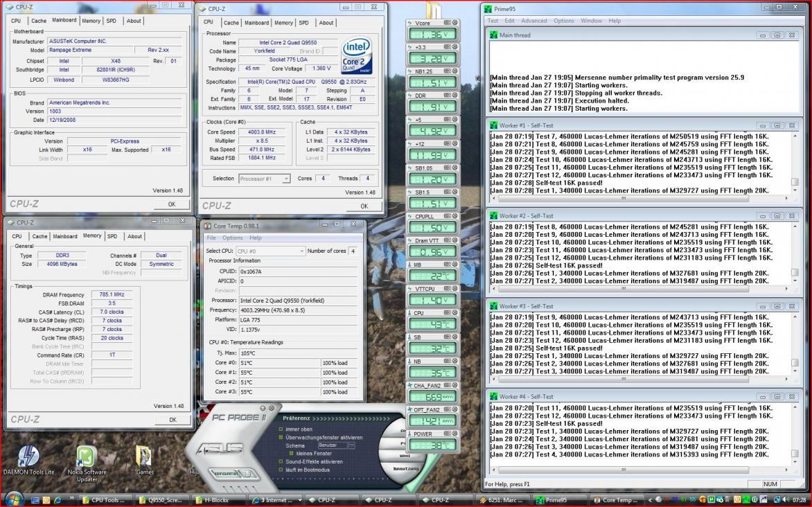Open Processor #1 selection dropdown in CPU-Z

[x=264, y=179]
